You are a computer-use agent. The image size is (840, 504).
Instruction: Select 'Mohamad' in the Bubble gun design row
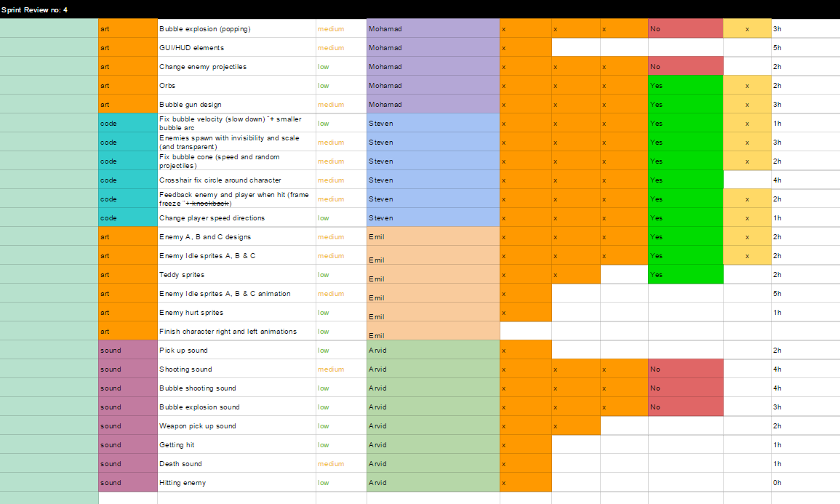click(x=433, y=105)
